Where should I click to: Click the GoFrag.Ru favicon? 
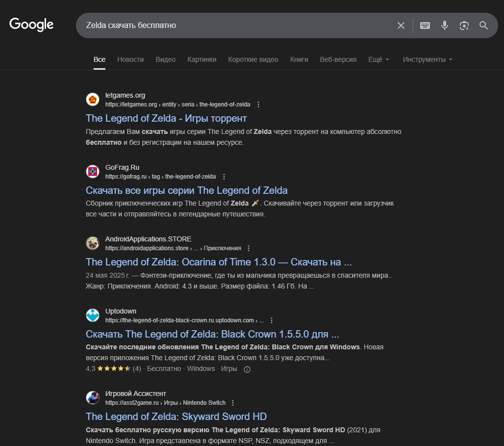coord(93,172)
